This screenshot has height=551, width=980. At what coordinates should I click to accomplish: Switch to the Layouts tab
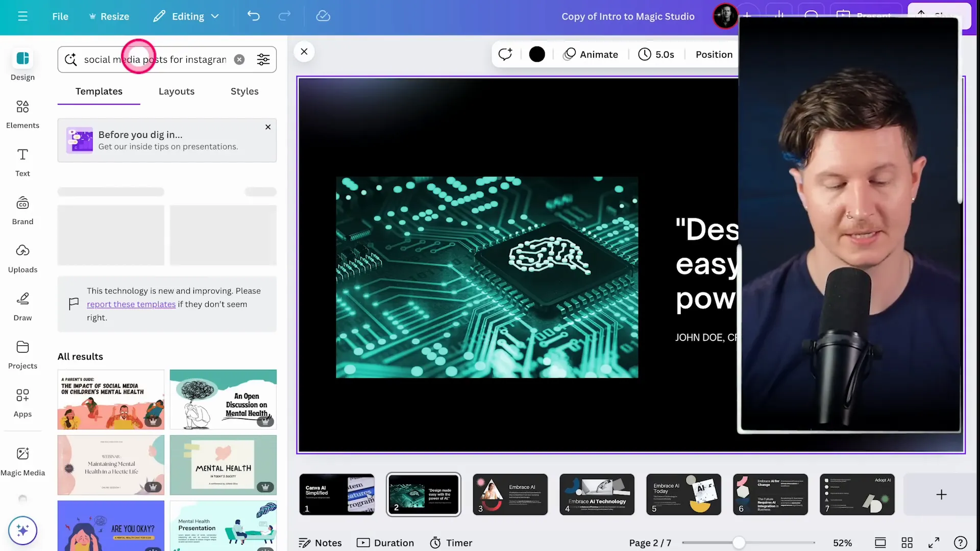[x=177, y=91]
